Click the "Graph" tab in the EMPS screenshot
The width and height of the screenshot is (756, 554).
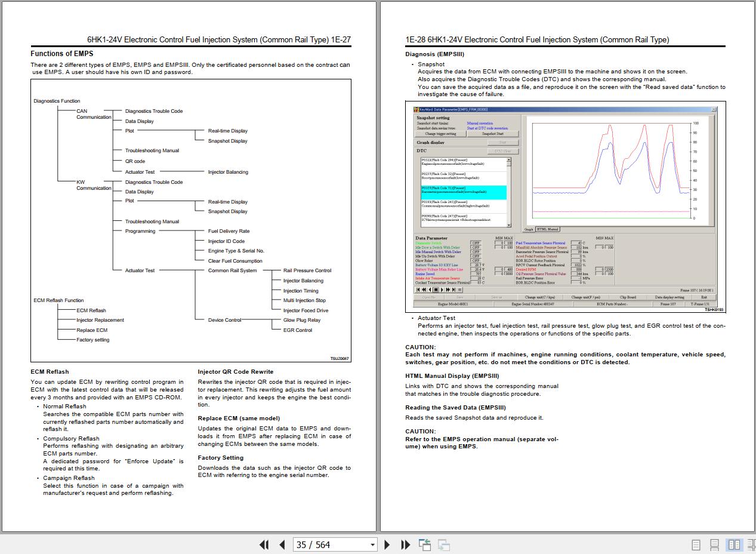pyautogui.click(x=529, y=229)
